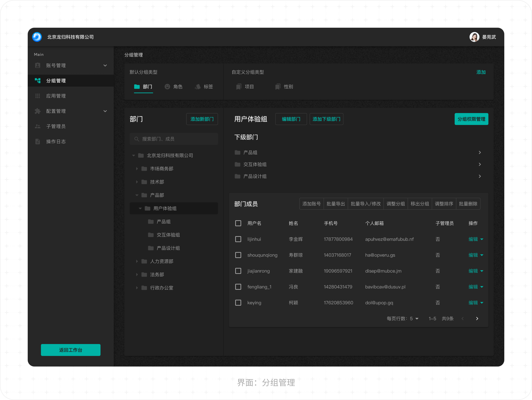Check the box for user jiajianrong
This screenshot has width=532, height=400.
(x=238, y=271)
